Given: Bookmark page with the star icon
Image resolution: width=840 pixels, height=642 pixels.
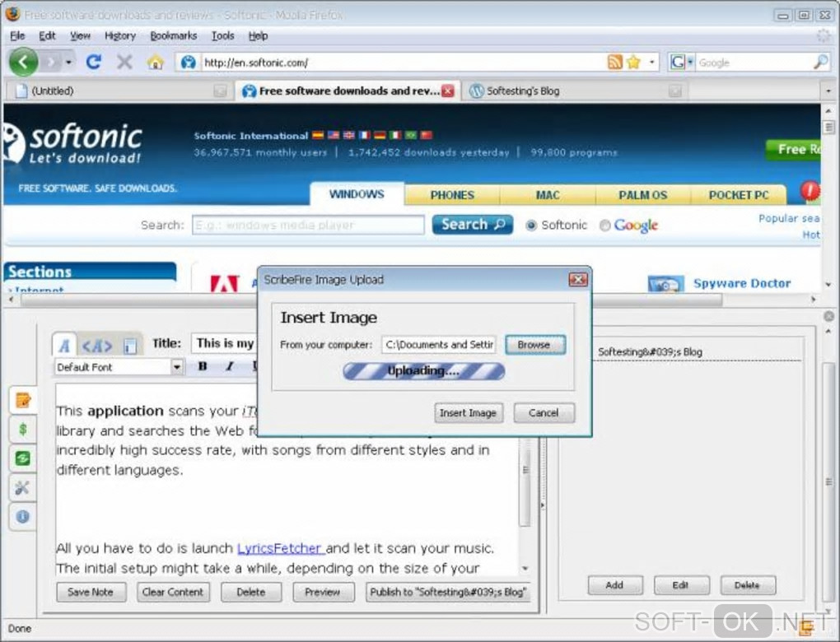Looking at the screenshot, I should (x=634, y=62).
